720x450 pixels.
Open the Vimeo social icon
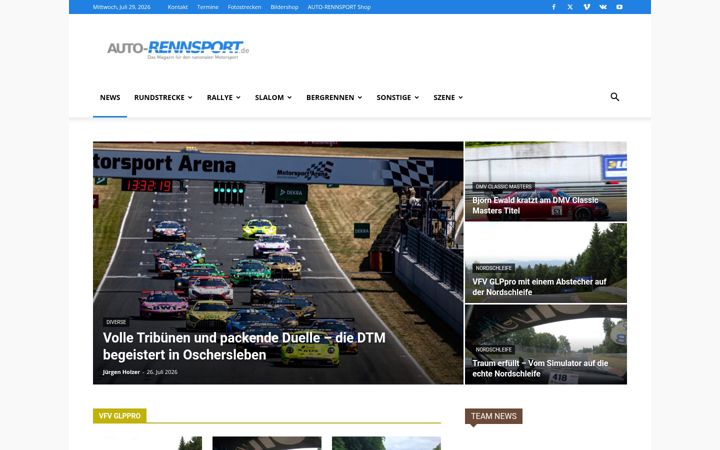pyautogui.click(x=586, y=7)
